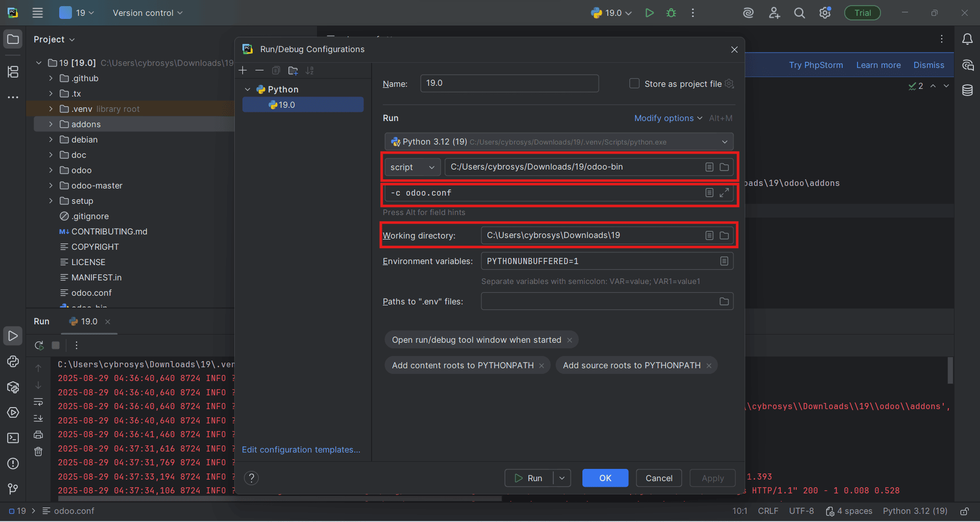Expand the addons folder
The height and width of the screenshot is (522, 980).
51,124
